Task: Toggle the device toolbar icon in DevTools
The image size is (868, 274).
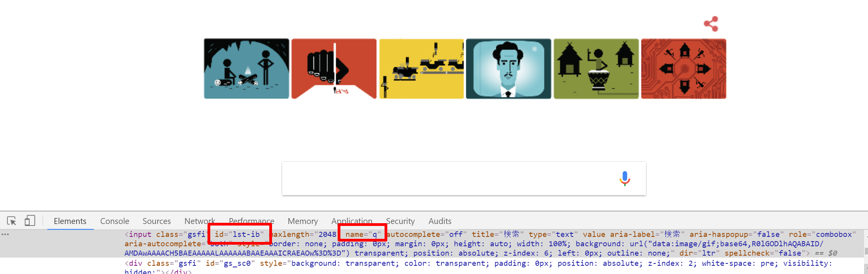Action: coord(30,221)
